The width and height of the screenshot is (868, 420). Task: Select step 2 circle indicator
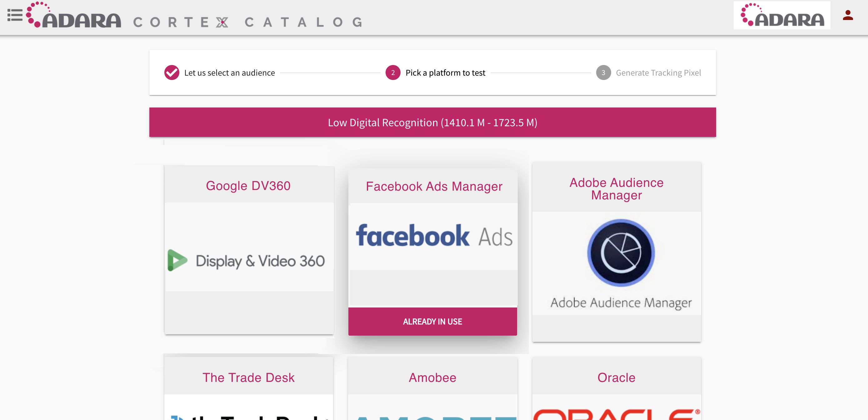[x=393, y=72]
